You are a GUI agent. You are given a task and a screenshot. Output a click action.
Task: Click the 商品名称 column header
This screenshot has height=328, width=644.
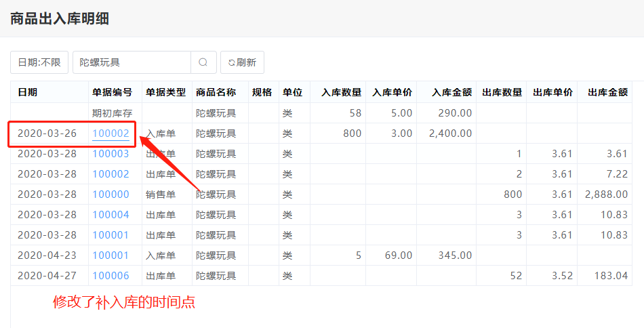pyautogui.click(x=216, y=92)
